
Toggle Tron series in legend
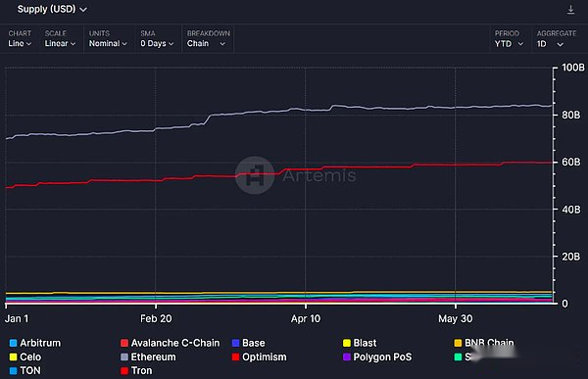coord(136,371)
